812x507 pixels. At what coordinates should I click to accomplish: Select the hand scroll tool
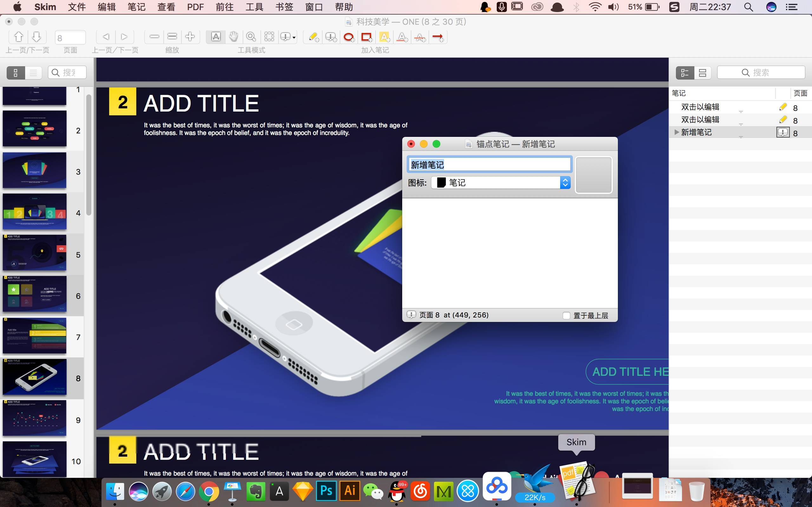(x=233, y=36)
